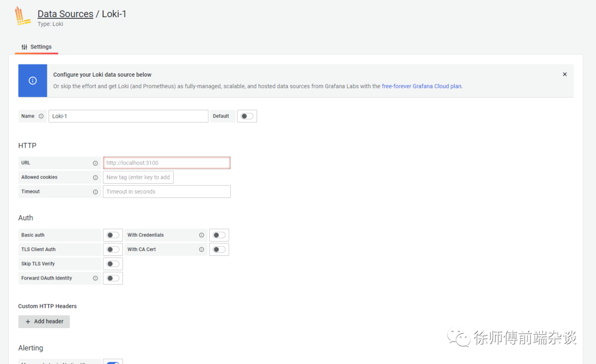
Task: Turn on Skip TLS Verify
Action: [113, 264]
